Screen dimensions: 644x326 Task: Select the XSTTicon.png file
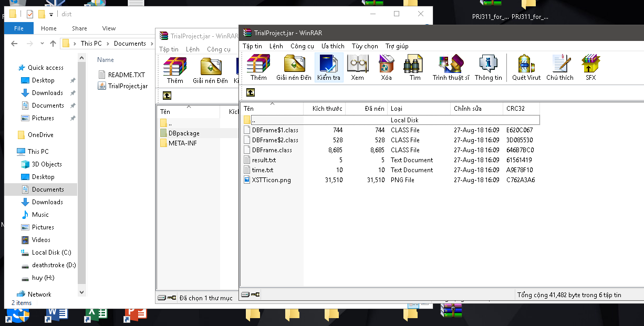point(271,180)
